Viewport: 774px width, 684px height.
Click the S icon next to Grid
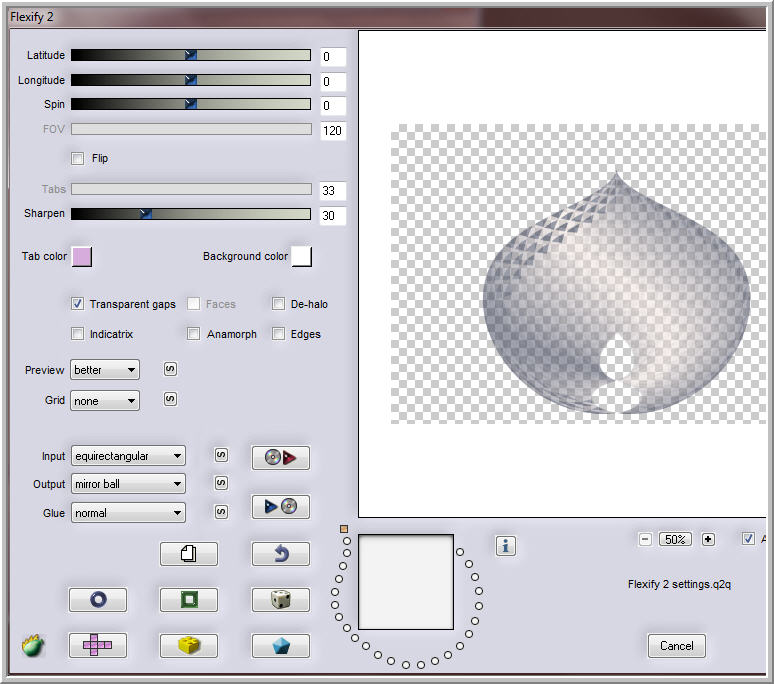pyautogui.click(x=170, y=399)
